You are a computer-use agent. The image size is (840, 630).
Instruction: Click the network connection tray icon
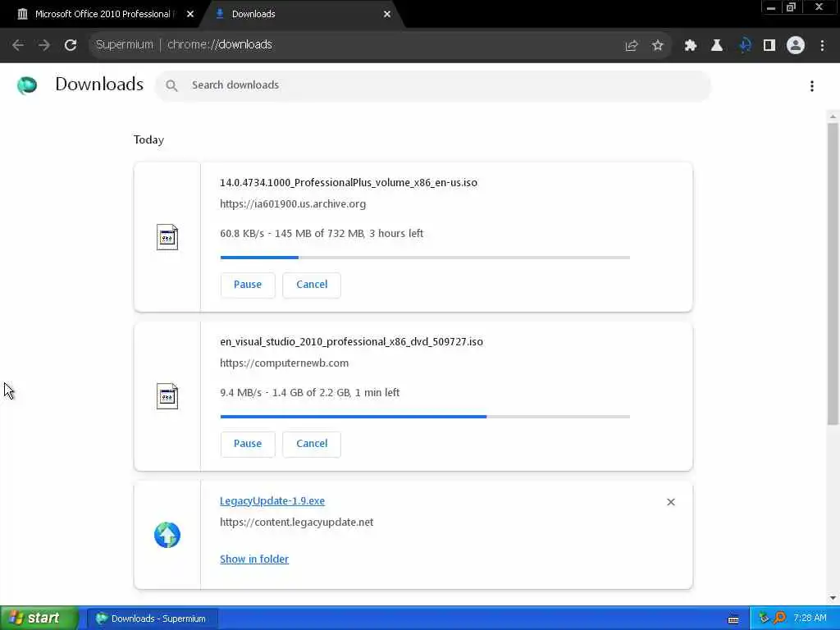click(x=765, y=619)
